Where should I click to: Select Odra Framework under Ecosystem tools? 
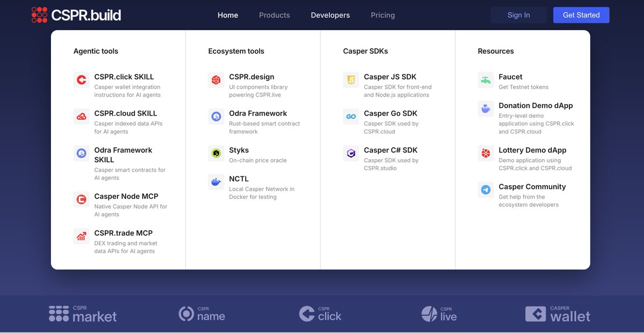coord(258,113)
